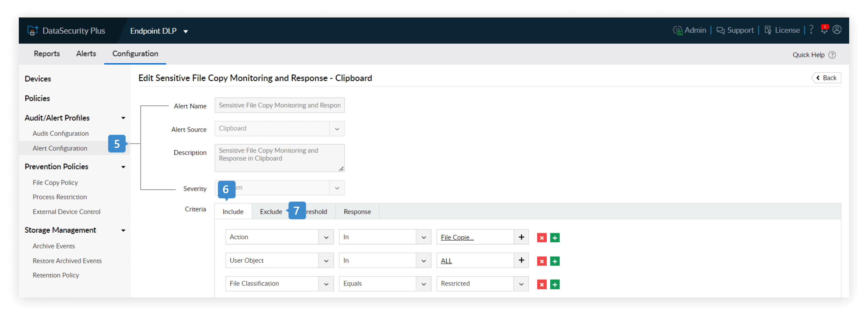Open File Copy Policy in sidebar
Image resolution: width=868 pixels, height=318 pixels.
[x=55, y=182]
